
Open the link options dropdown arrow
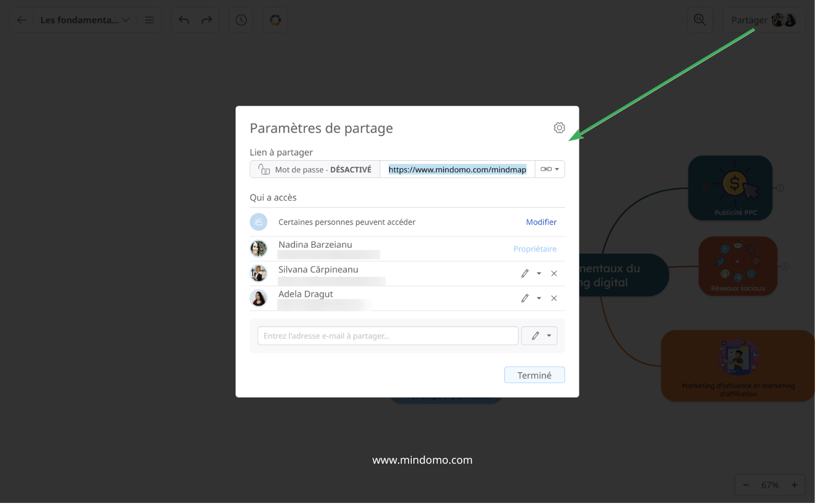pos(557,169)
